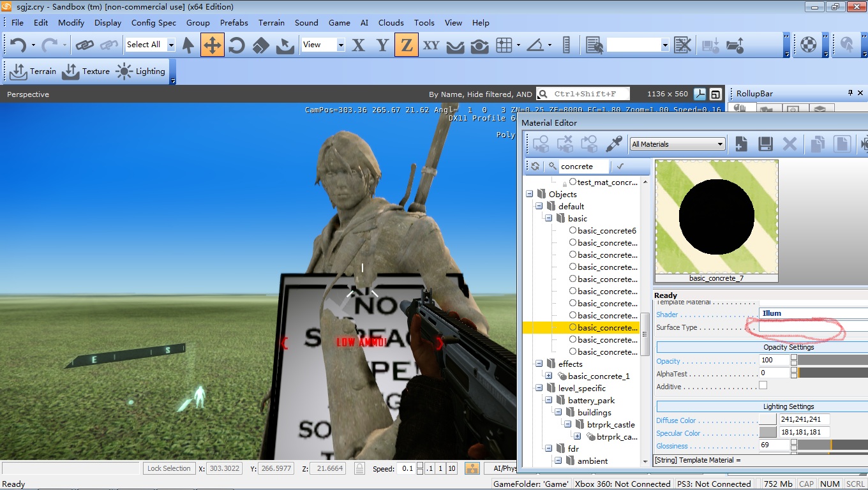Screen dimensions: 868x490
Task: Collapse the default folder node
Action: pos(539,206)
